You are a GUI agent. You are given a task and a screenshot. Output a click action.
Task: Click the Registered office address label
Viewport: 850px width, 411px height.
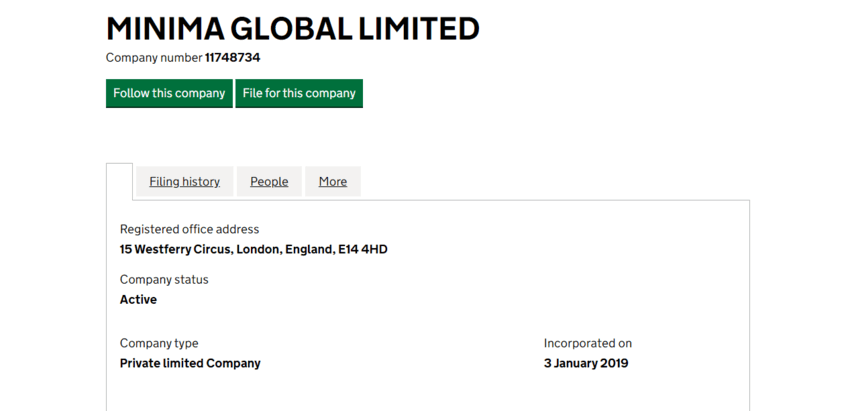pyautogui.click(x=189, y=229)
